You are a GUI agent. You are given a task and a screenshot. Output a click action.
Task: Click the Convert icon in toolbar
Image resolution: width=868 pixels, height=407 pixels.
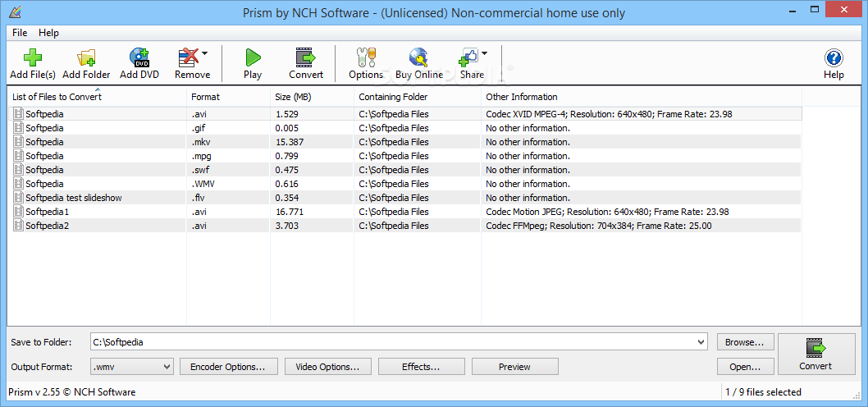click(305, 57)
